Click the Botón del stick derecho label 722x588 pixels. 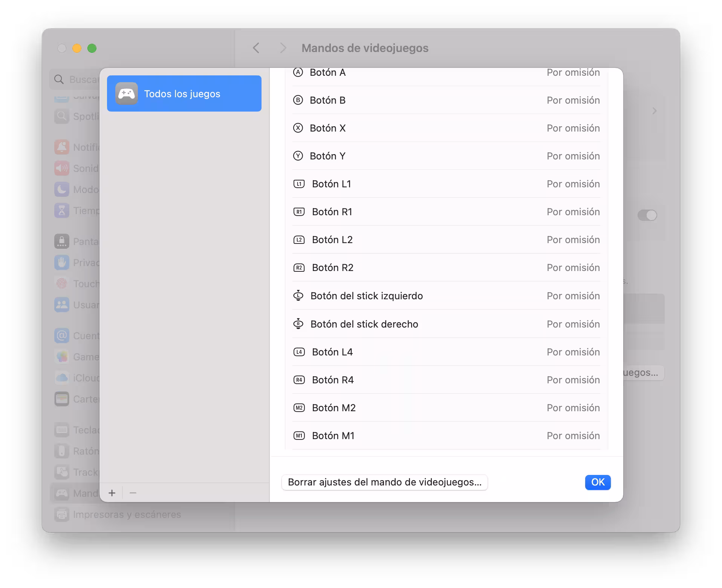coord(364,324)
